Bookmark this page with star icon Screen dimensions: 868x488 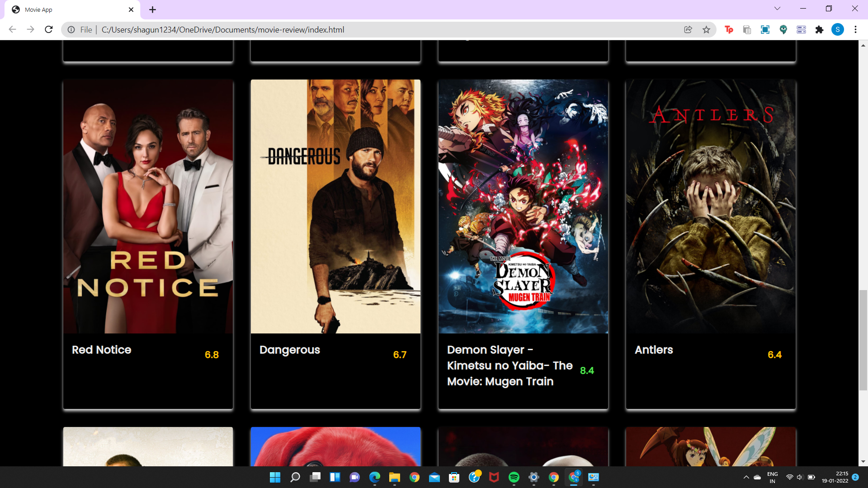tap(706, 30)
